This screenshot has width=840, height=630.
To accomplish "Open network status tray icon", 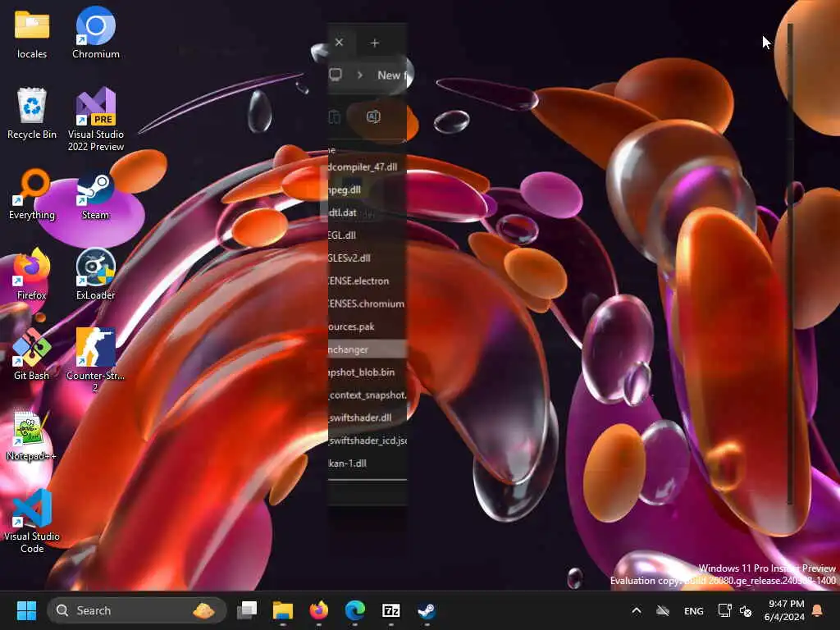I will tap(724, 610).
